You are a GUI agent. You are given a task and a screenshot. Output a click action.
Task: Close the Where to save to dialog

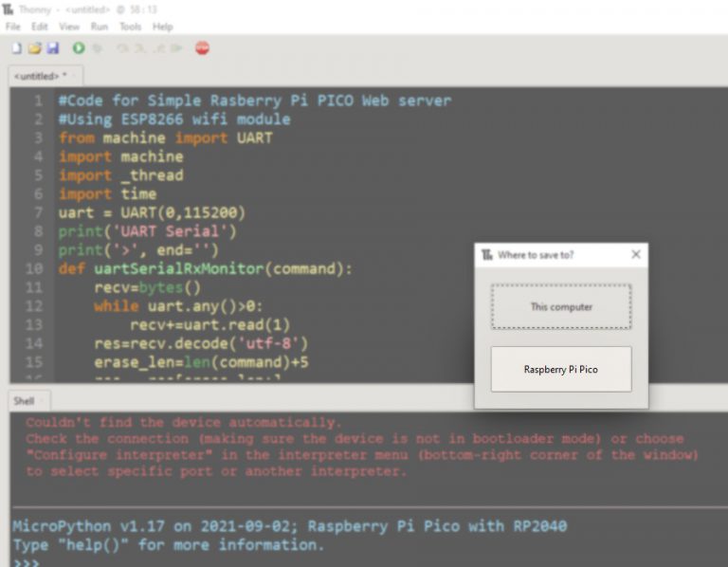[636, 254]
